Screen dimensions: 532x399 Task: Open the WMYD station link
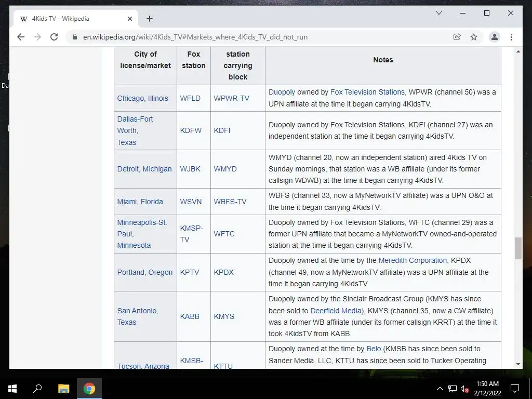pos(225,169)
